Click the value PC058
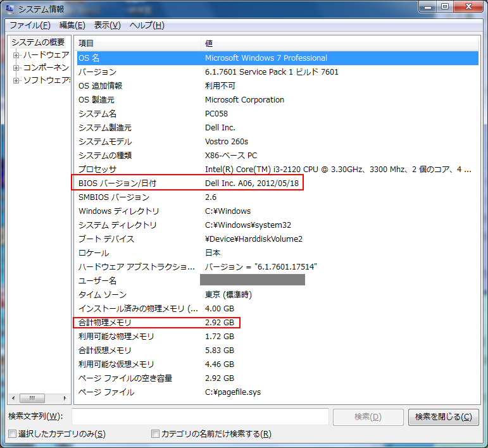This screenshot has height=448, width=488. point(216,114)
